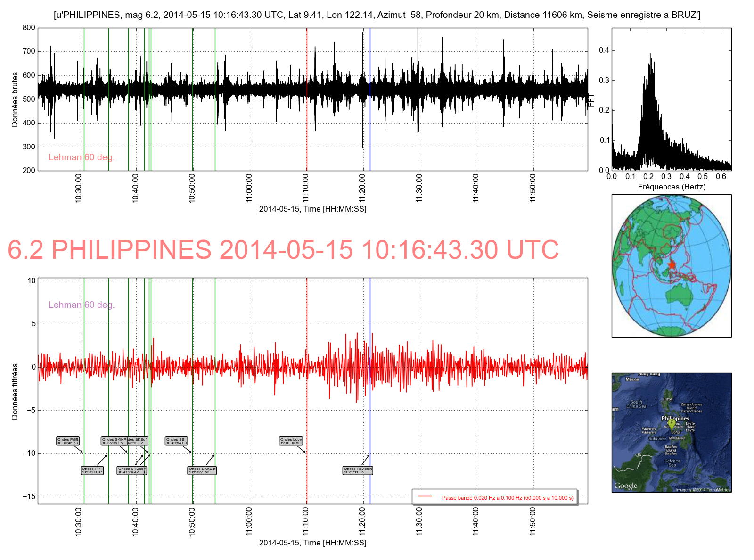Click the Ondes Rayleigh annotation box
Viewport: 754px width, 560px height.
pyautogui.click(x=358, y=470)
